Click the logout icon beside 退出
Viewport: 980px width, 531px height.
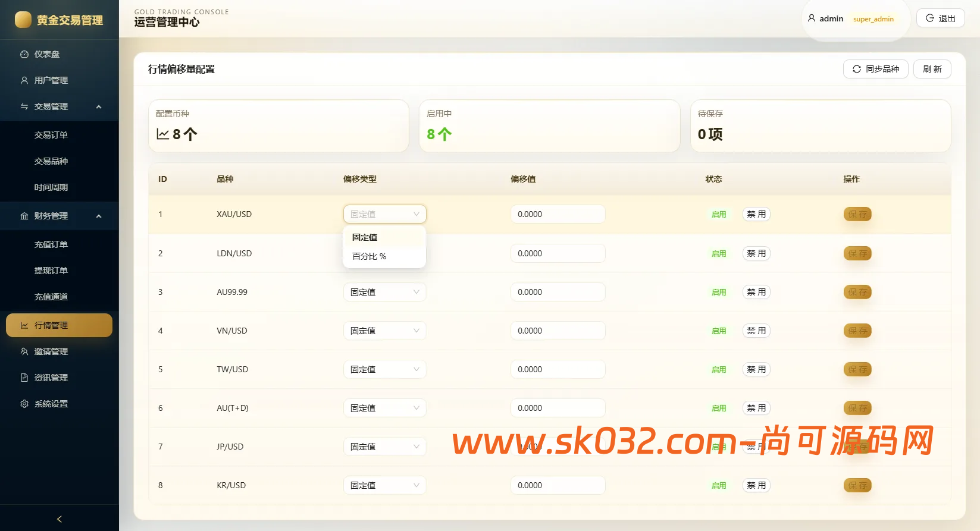click(x=930, y=18)
